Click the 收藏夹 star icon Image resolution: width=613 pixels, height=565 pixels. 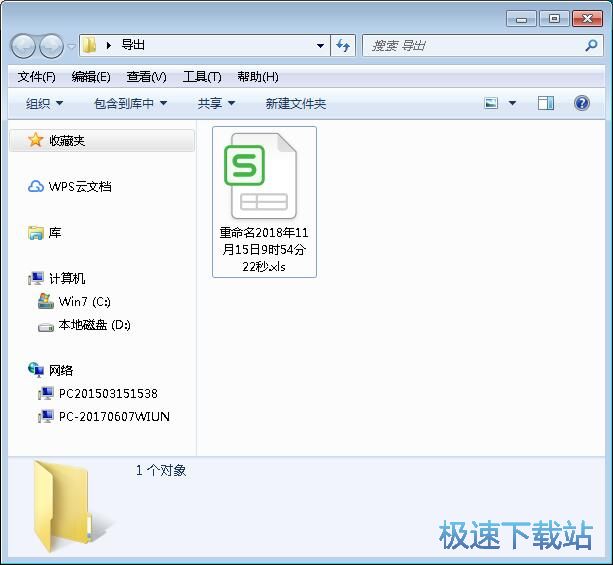point(36,140)
